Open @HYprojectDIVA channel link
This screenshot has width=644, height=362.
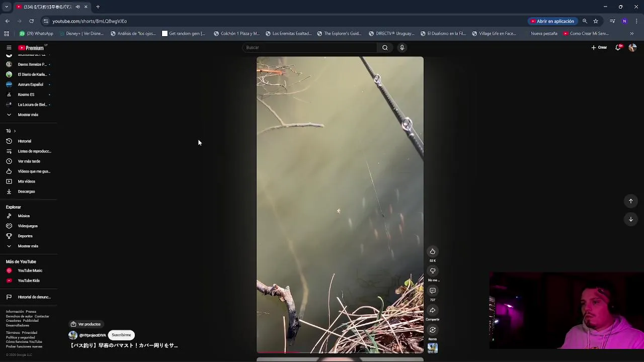pos(93,335)
